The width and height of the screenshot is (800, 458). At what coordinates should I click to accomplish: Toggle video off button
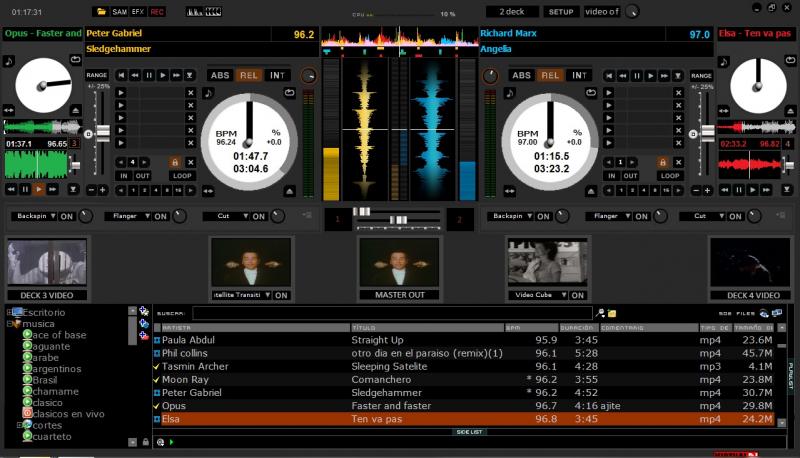tap(602, 11)
